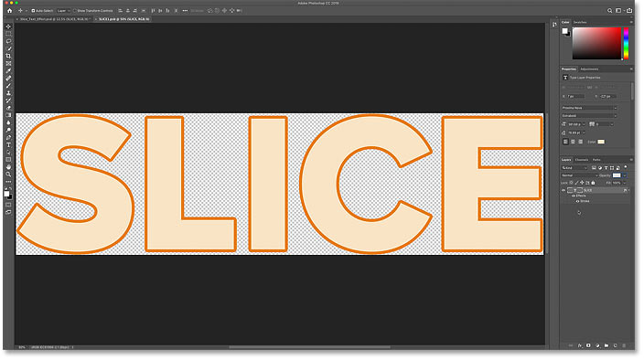Select the Lasso tool
644x360 pixels.
(8, 41)
